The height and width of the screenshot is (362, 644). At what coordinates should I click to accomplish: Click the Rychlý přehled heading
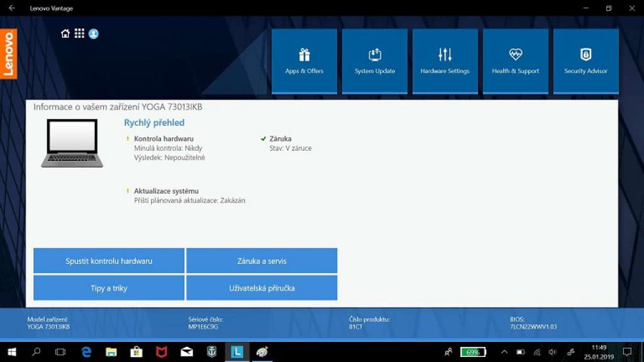coord(154,123)
